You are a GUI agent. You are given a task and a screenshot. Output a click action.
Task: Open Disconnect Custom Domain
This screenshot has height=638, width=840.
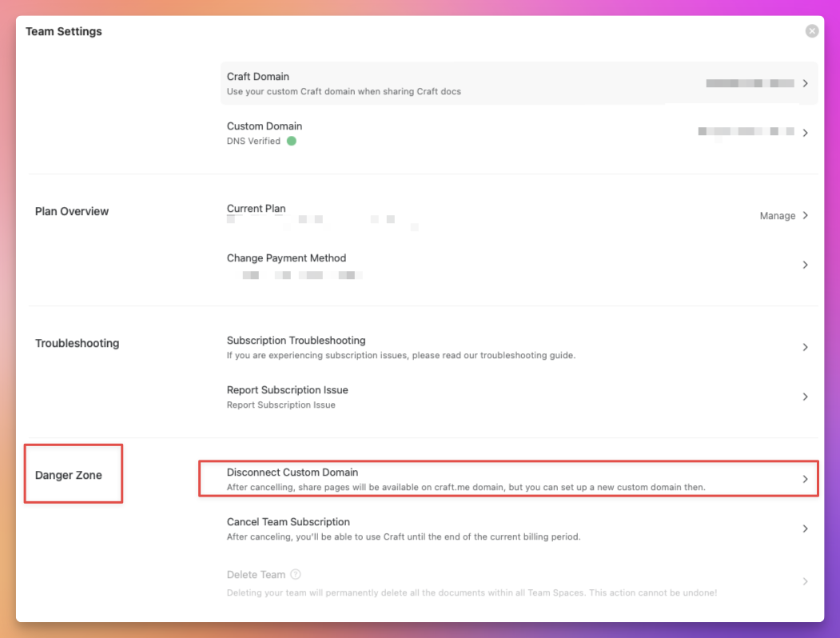(293, 472)
